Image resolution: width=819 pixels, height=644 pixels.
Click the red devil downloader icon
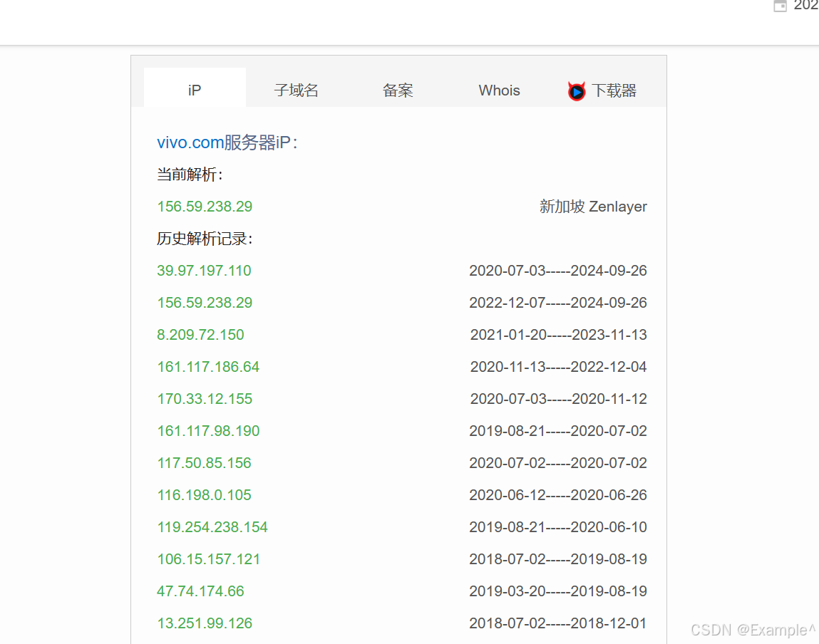point(577,91)
